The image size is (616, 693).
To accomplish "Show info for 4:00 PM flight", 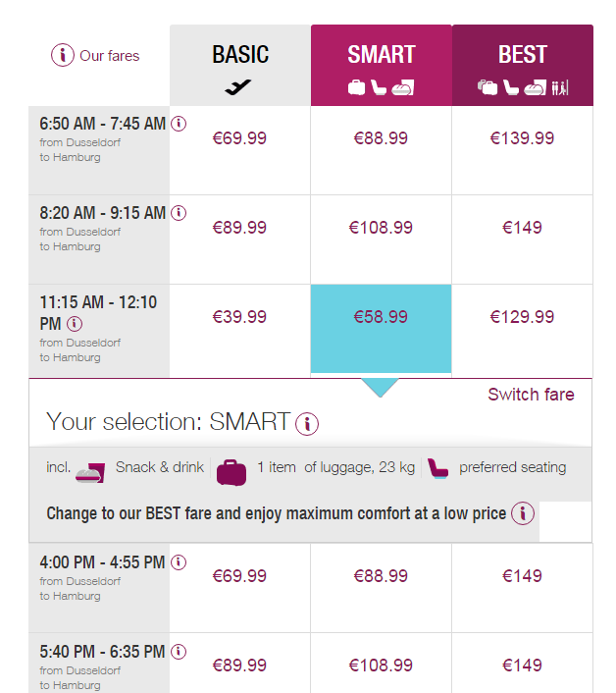I will tap(179, 562).
